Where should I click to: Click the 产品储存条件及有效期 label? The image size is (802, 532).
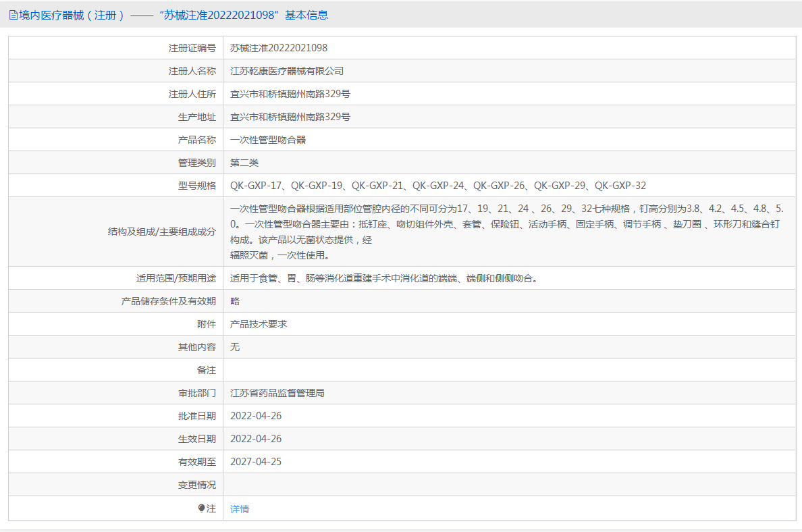(169, 301)
